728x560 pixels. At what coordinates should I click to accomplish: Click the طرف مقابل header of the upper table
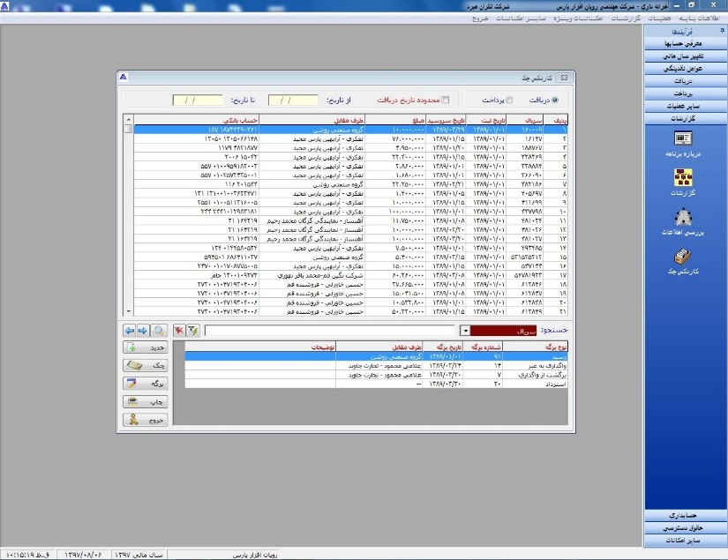pos(312,120)
